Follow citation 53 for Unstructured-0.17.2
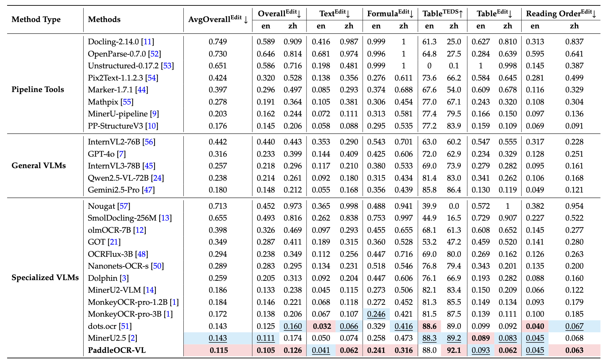Viewport: 609px width, 364px height. coord(167,66)
